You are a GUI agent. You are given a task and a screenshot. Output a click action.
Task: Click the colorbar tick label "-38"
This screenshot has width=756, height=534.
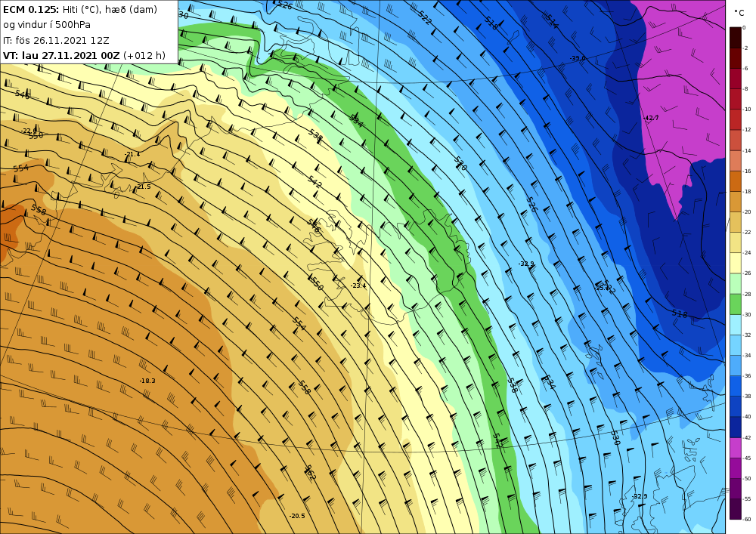tap(748, 397)
